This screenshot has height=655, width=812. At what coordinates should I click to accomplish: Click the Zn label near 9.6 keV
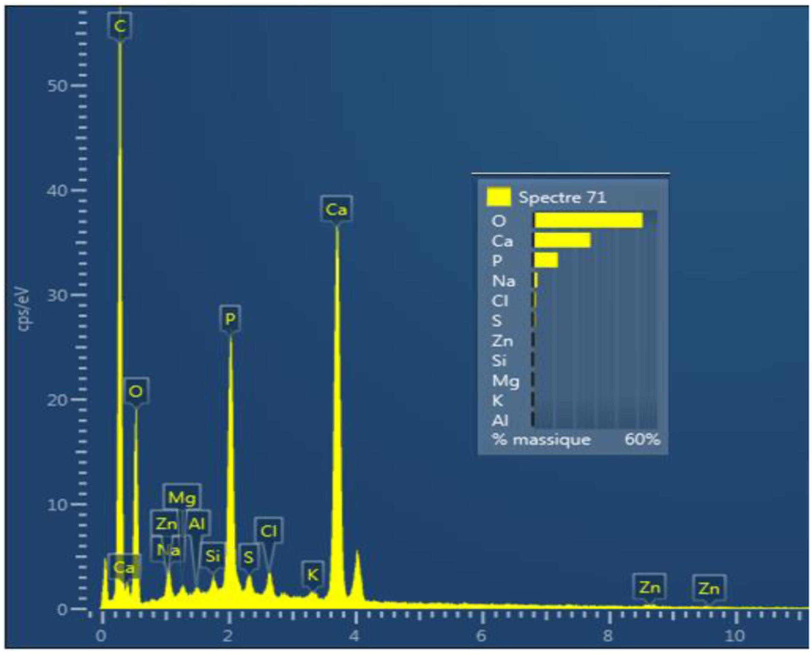[709, 588]
